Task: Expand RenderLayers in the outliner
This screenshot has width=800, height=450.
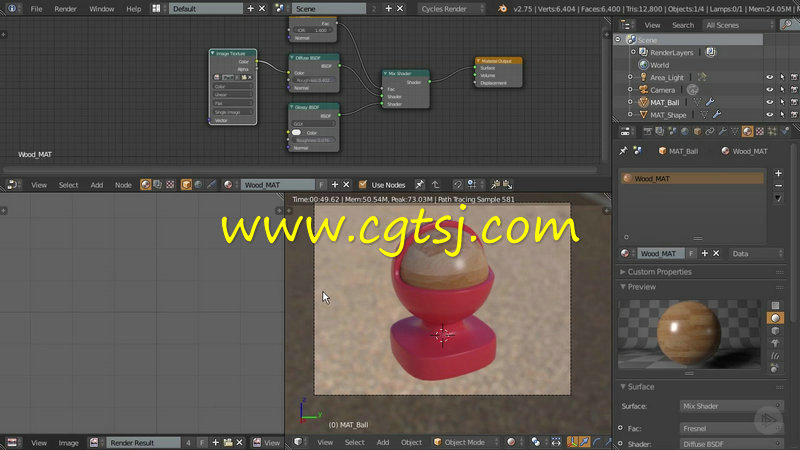Action: pos(633,52)
